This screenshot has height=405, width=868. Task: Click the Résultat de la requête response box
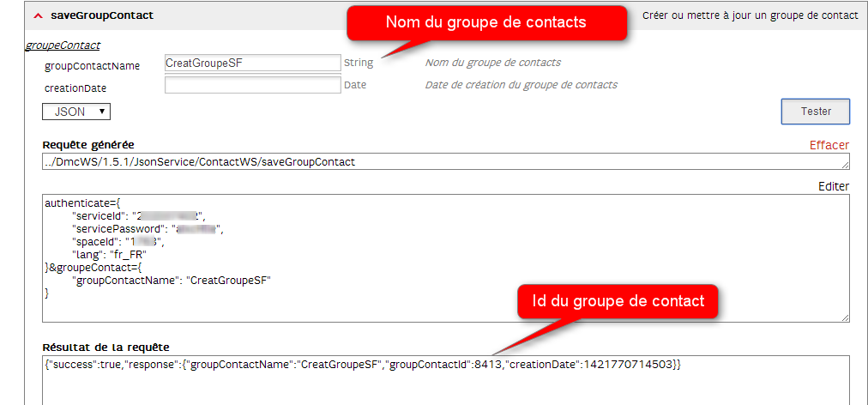pos(446,380)
